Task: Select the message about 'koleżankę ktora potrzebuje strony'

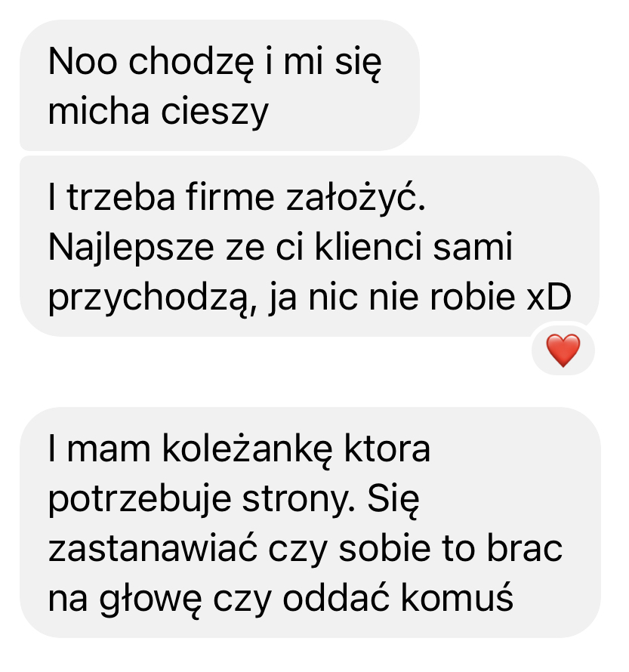Action: pyautogui.click(x=310, y=522)
